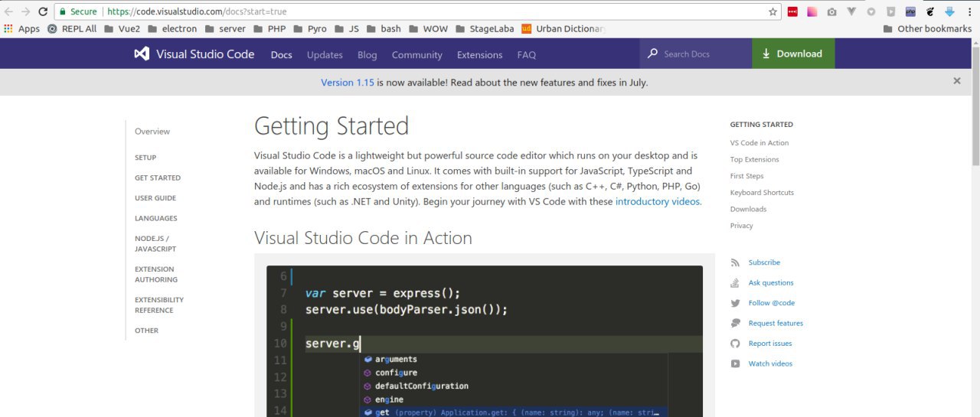
Task: Open the Other bookmarks folder
Action: click(927, 29)
